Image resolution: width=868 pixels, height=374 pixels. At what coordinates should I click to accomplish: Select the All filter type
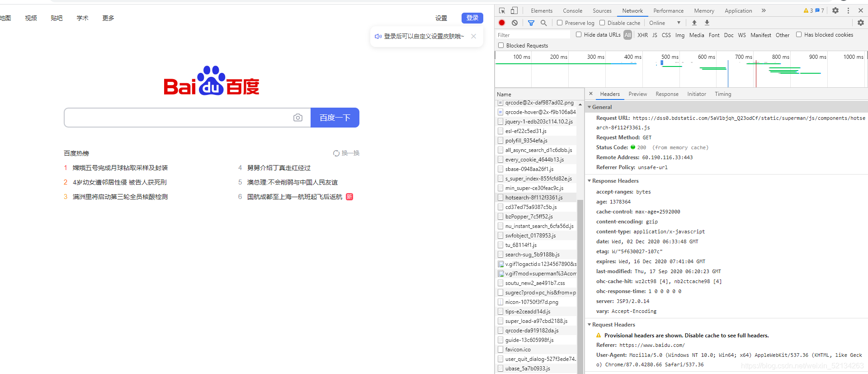click(x=627, y=35)
